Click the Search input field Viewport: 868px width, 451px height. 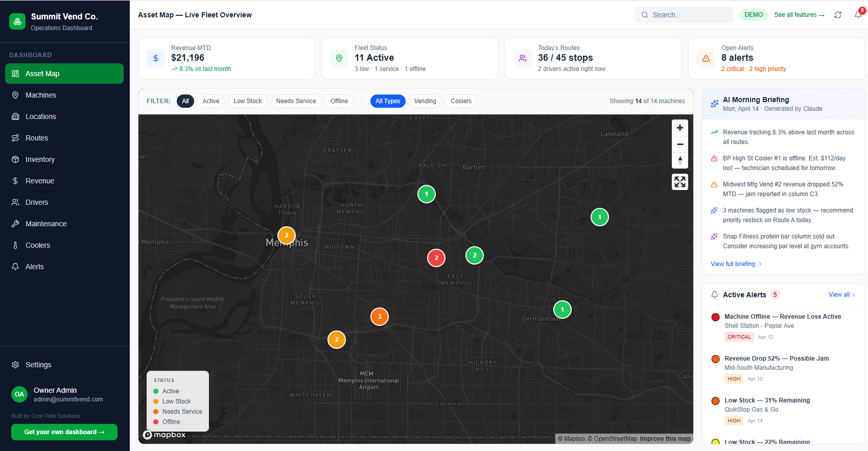point(684,15)
